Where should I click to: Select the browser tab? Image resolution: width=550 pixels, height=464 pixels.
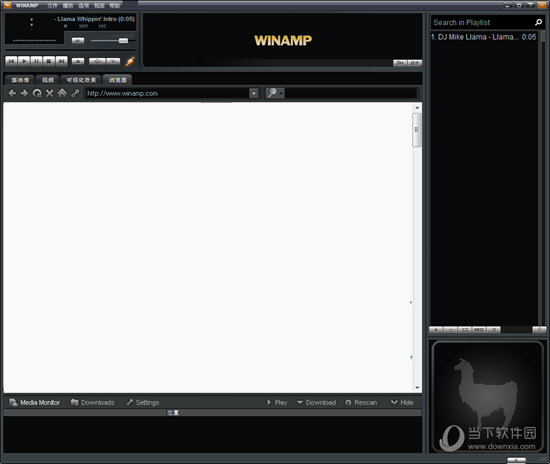pyautogui.click(x=118, y=80)
